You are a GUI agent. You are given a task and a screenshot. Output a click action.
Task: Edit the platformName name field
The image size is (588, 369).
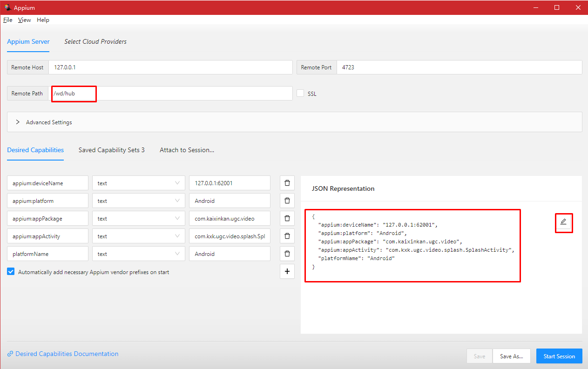tap(47, 254)
